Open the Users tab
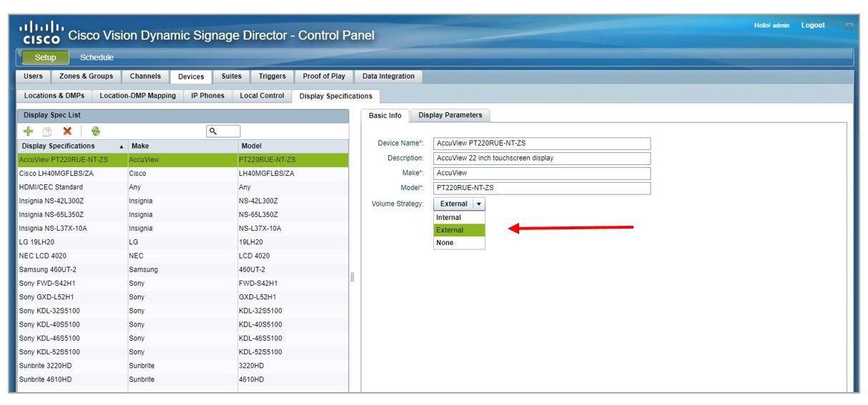Viewport: 868px width, 405px height. pos(34,76)
